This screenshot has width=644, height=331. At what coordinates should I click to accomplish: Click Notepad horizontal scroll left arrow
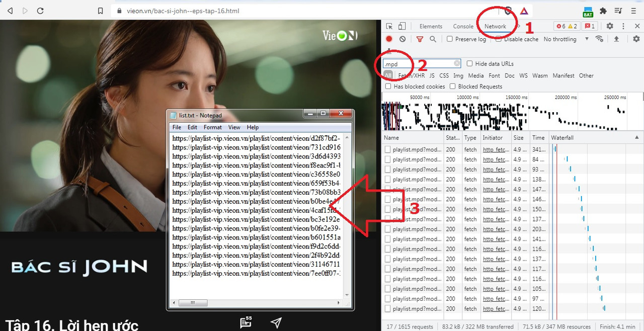point(174,303)
